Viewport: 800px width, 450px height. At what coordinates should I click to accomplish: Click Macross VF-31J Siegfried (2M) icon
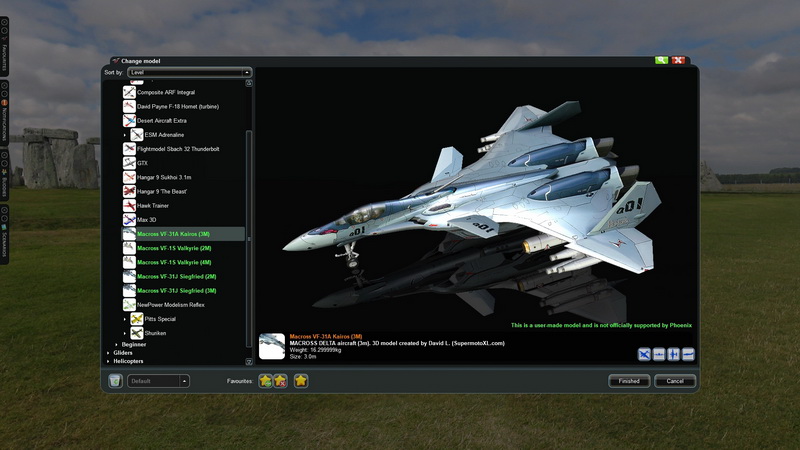[x=129, y=277]
